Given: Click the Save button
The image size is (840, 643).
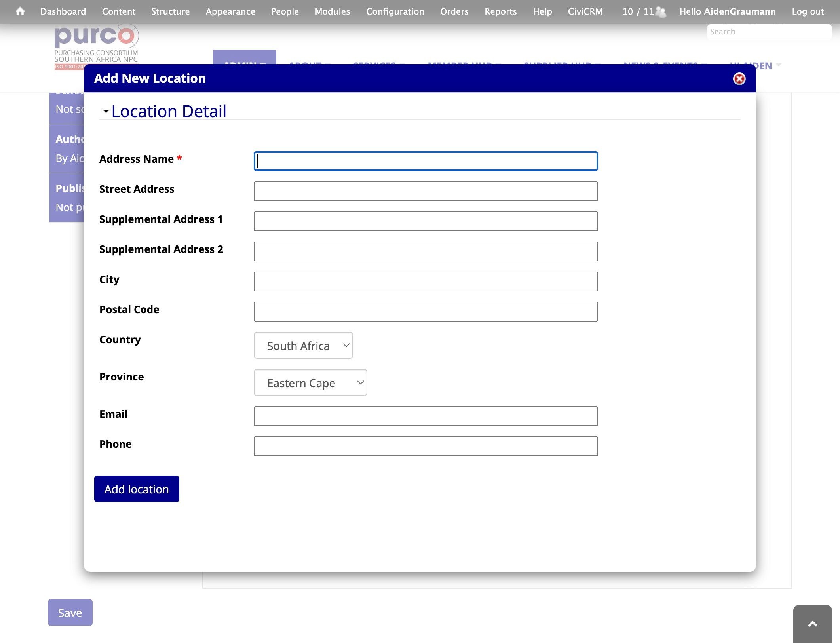Looking at the screenshot, I should pyautogui.click(x=70, y=613).
